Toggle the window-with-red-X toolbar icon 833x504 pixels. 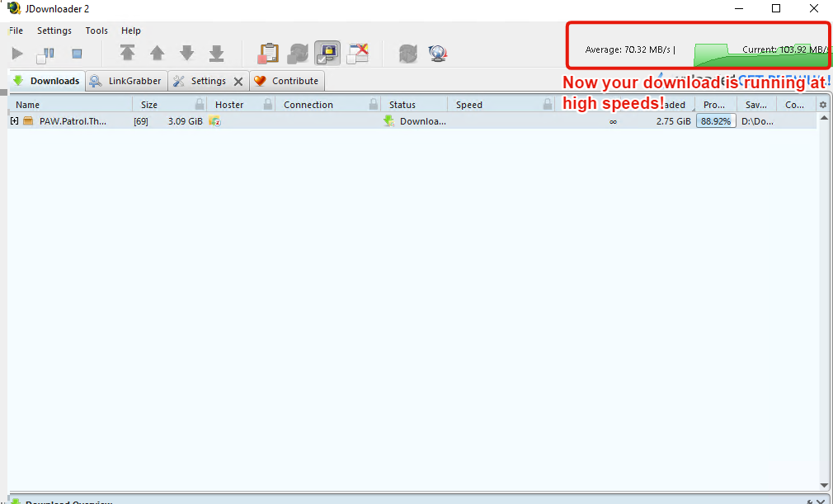[358, 53]
